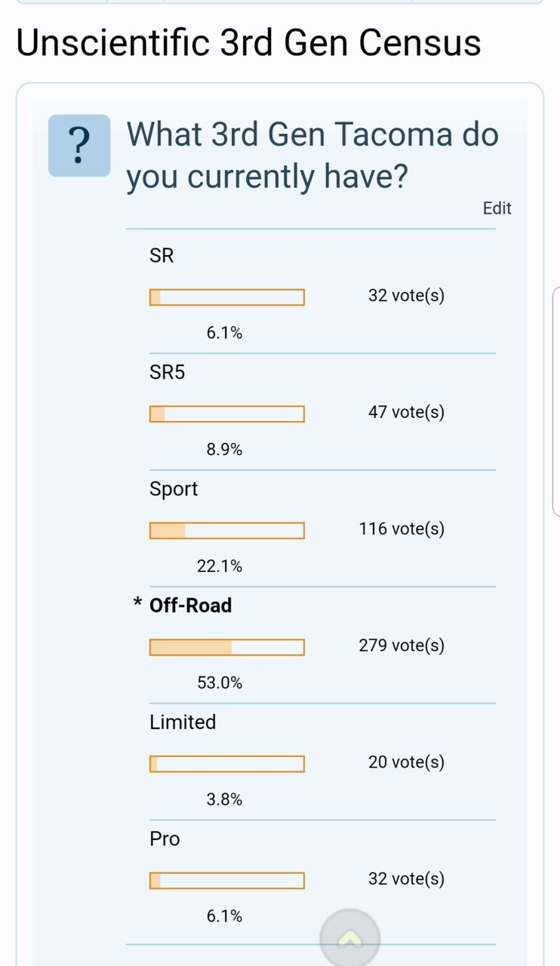The image size is (560, 966).
Task: Select the Limited option label
Action: [183, 722]
